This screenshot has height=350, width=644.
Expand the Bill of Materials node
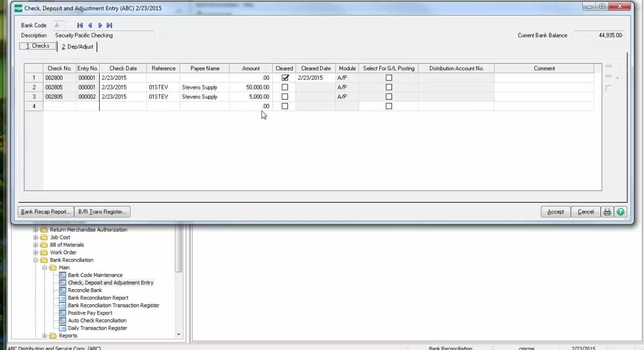36,245
